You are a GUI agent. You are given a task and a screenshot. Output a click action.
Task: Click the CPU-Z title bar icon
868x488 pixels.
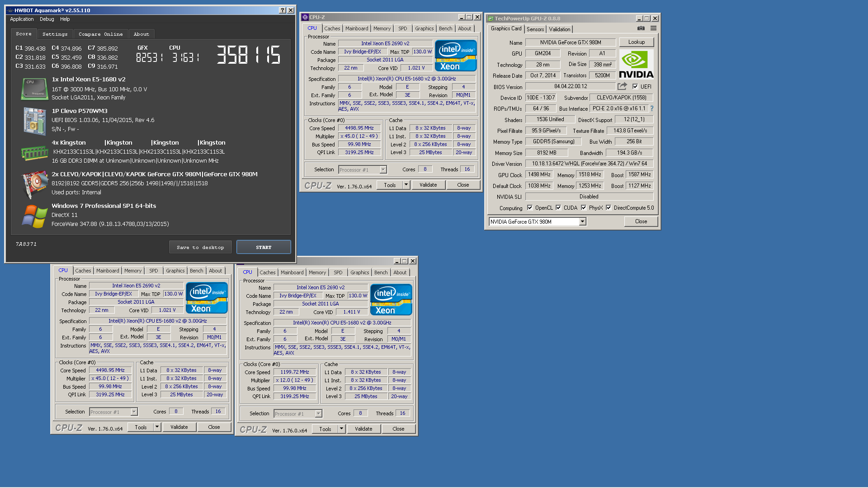click(305, 17)
